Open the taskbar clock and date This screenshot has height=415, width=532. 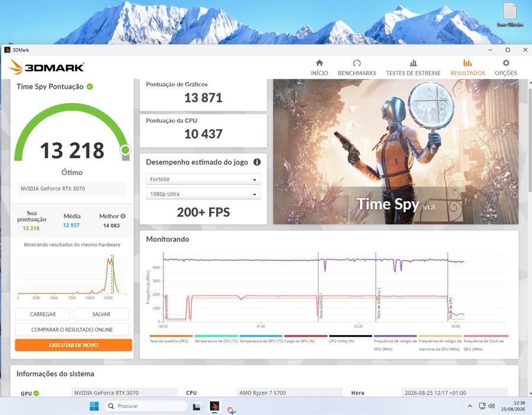[512, 406]
